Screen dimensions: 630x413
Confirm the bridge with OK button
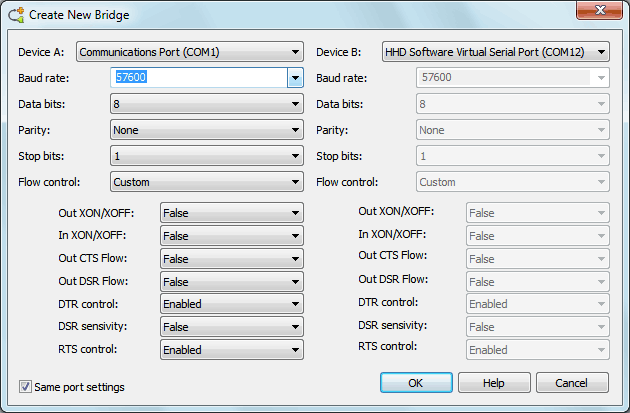tap(416, 383)
